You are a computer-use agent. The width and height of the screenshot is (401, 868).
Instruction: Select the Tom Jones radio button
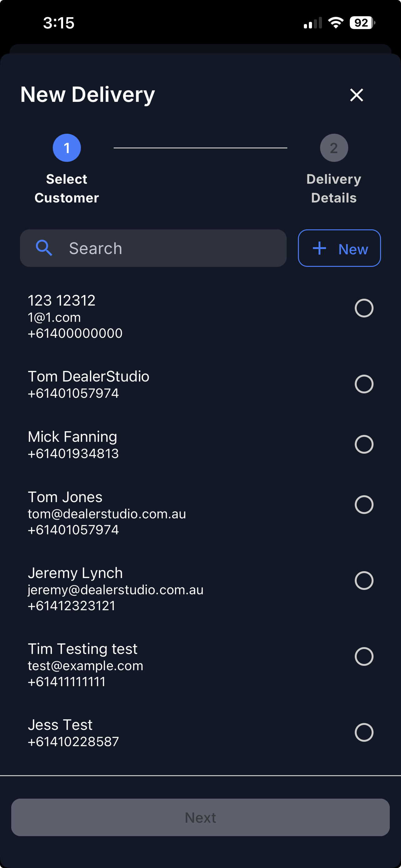point(364,505)
